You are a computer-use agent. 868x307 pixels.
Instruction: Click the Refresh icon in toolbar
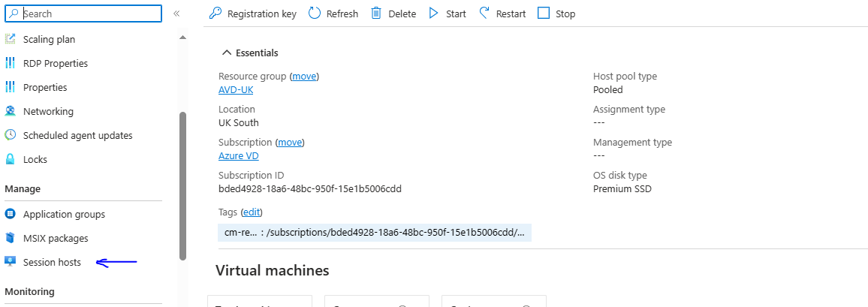[315, 14]
